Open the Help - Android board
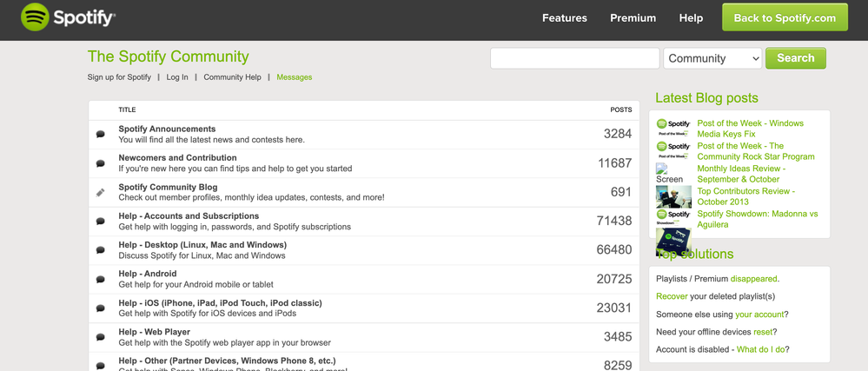868x371 pixels. [147, 274]
